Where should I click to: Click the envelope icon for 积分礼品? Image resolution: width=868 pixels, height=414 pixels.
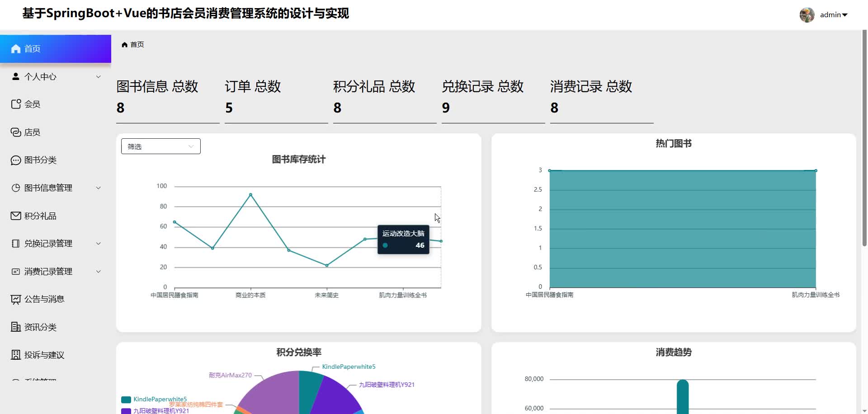(16, 216)
